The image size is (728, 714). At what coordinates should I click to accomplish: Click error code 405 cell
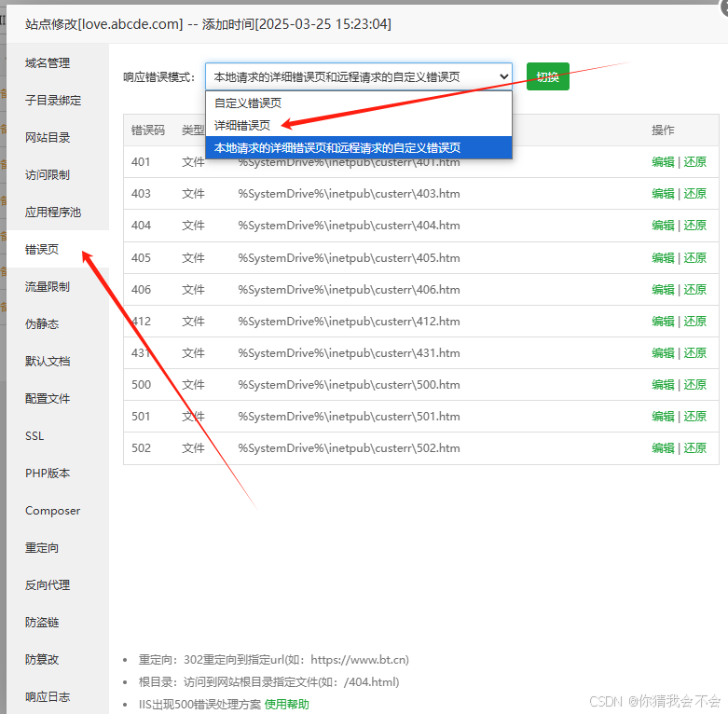click(141, 257)
